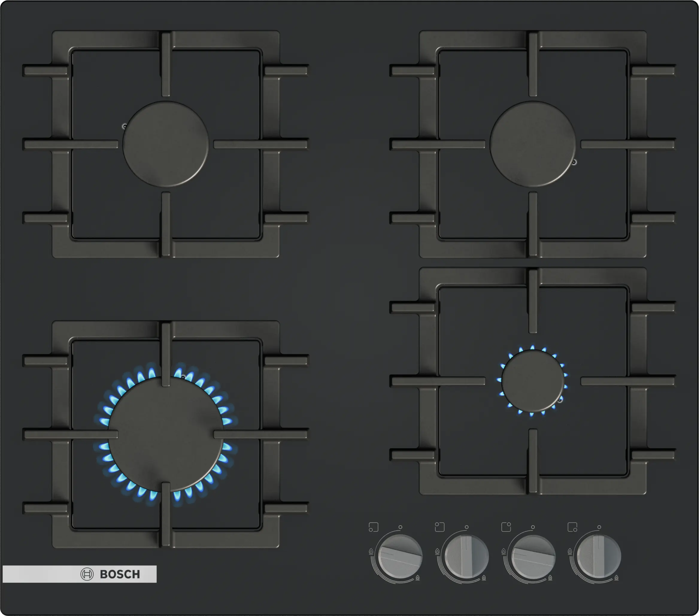This screenshot has height=616, width=699.
Task: Click low-flame symbol below last knob
Action: [x=616, y=578]
